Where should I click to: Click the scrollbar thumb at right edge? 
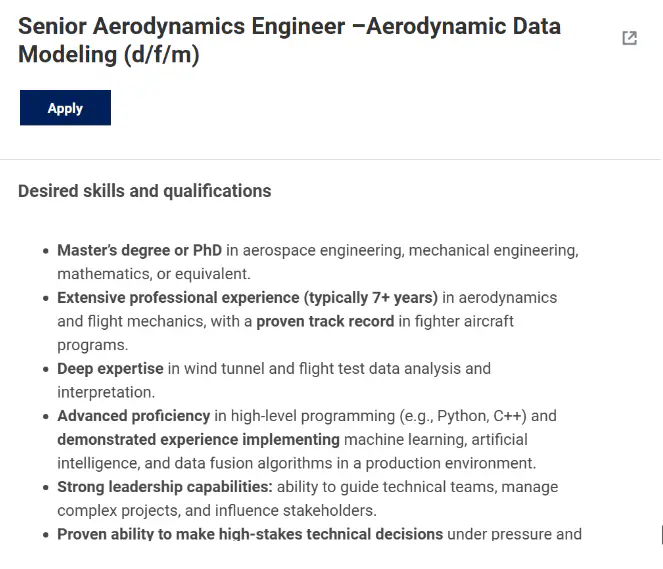662,534
